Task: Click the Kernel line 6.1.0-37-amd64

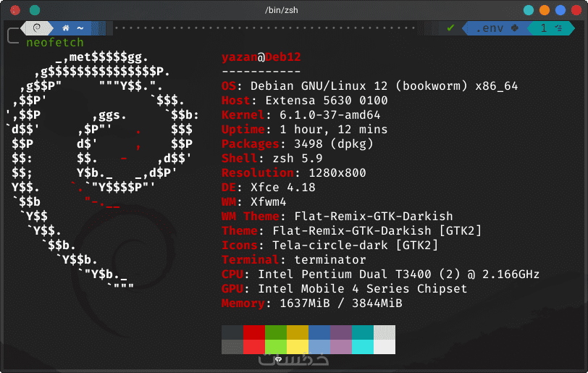Action: 301,115
